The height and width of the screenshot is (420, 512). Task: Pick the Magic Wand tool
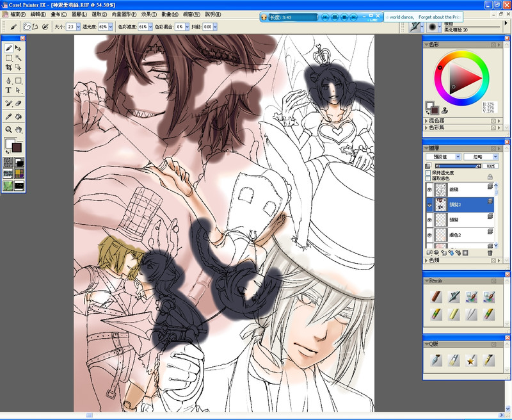coord(19,58)
